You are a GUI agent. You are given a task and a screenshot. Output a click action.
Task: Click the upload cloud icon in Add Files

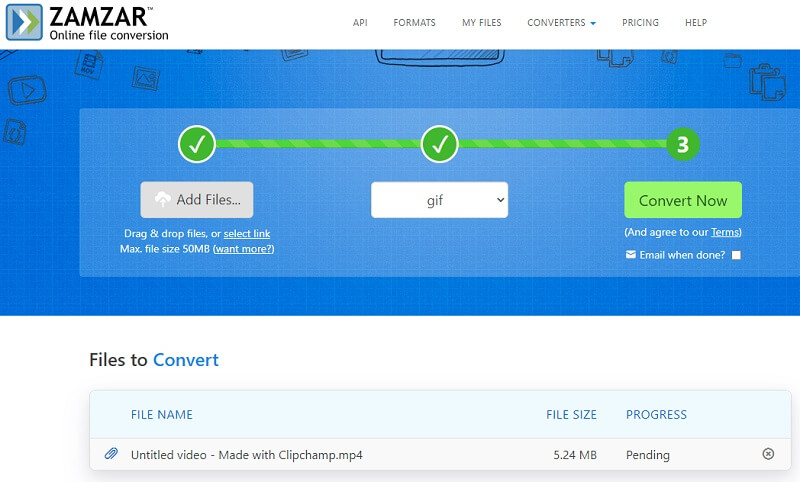162,200
